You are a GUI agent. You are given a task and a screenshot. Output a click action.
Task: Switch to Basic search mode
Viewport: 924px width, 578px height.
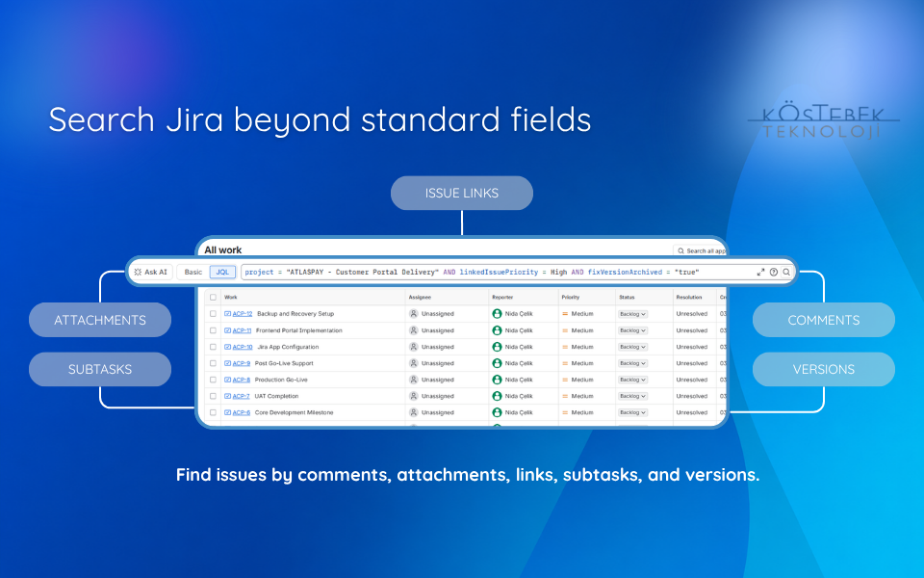pos(193,272)
